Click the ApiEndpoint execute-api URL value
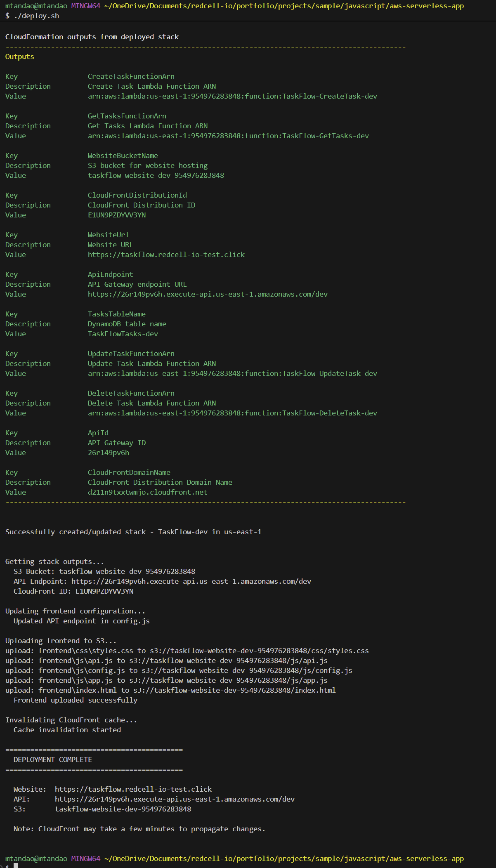 [x=208, y=294]
